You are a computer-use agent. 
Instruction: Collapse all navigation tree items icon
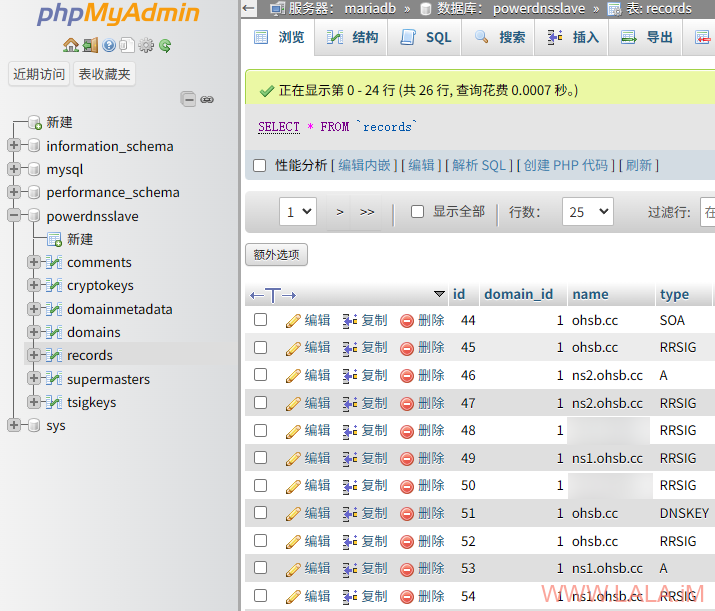(x=188, y=99)
